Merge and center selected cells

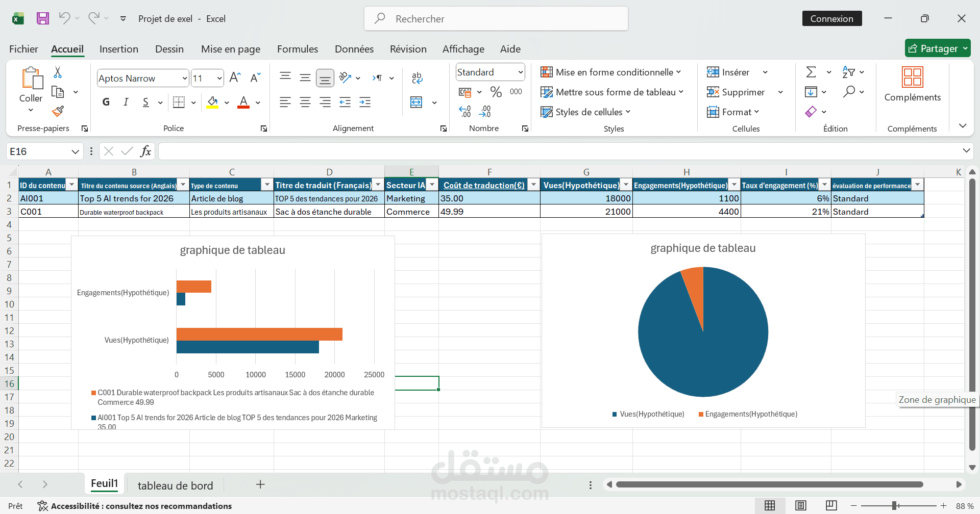[416, 102]
